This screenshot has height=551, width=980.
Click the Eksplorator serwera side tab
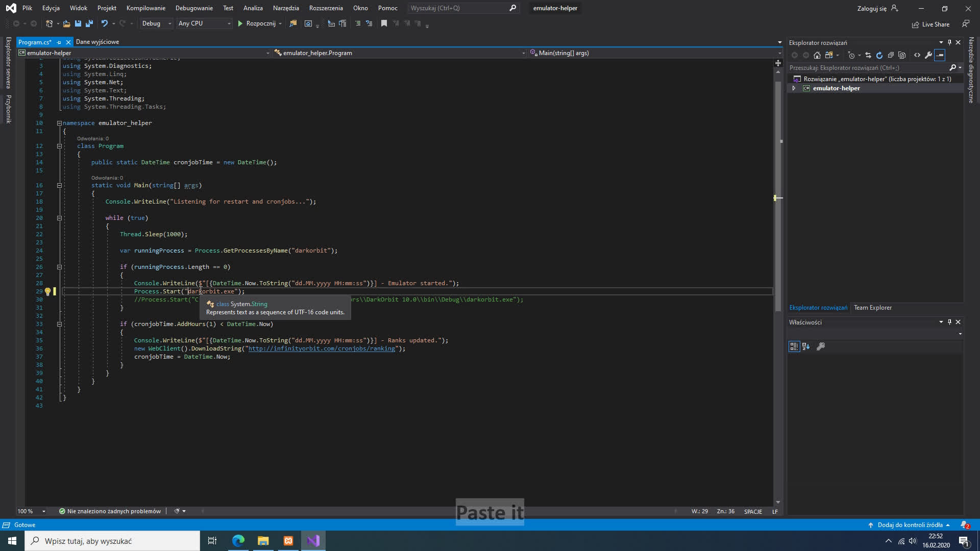tap(8, 62)
